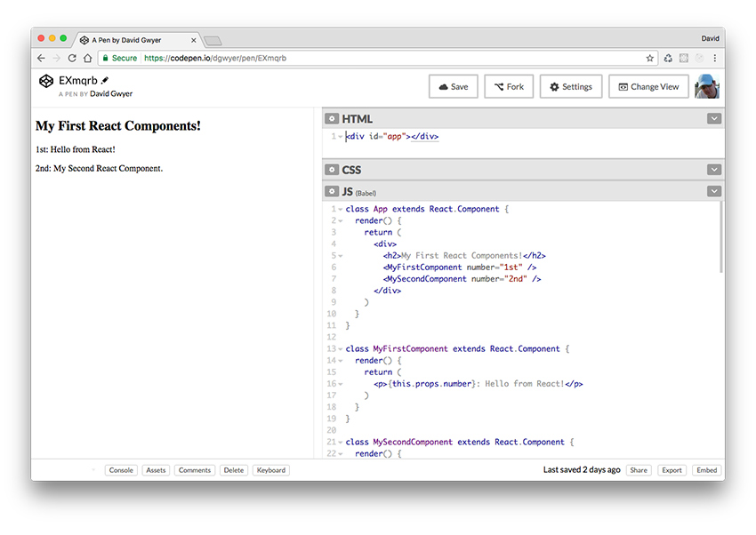The height and width of the screenshot is (535, 756).
Task: Open the Assets panel
Action: [156, 470]
